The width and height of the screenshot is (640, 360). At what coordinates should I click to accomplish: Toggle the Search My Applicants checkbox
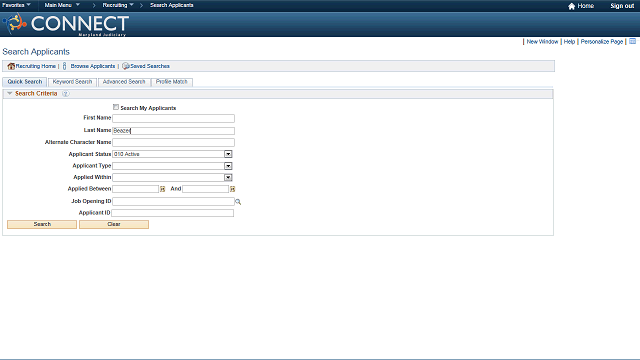pyautogui.click(x=116, y=107)
